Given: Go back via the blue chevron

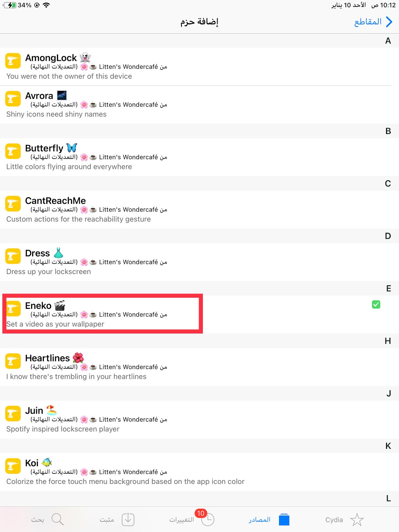Looking at the screenshot, I should tap(389, 22).
